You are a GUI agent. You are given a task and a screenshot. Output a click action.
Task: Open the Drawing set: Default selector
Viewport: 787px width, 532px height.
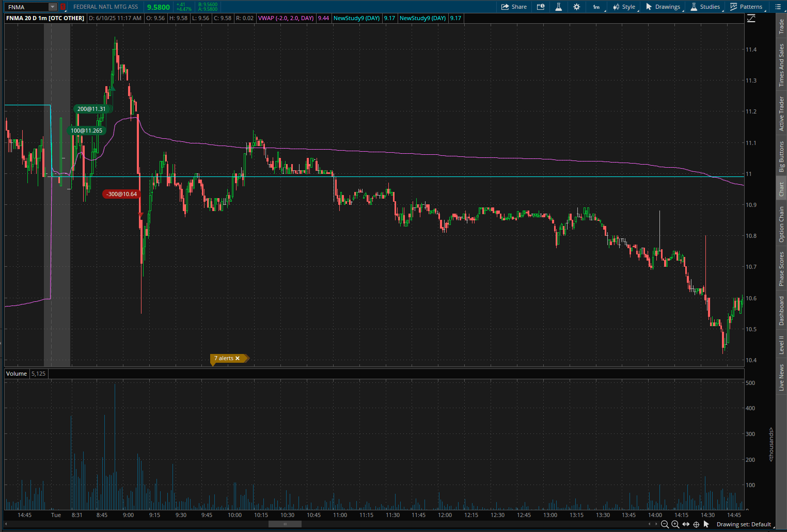743,524
